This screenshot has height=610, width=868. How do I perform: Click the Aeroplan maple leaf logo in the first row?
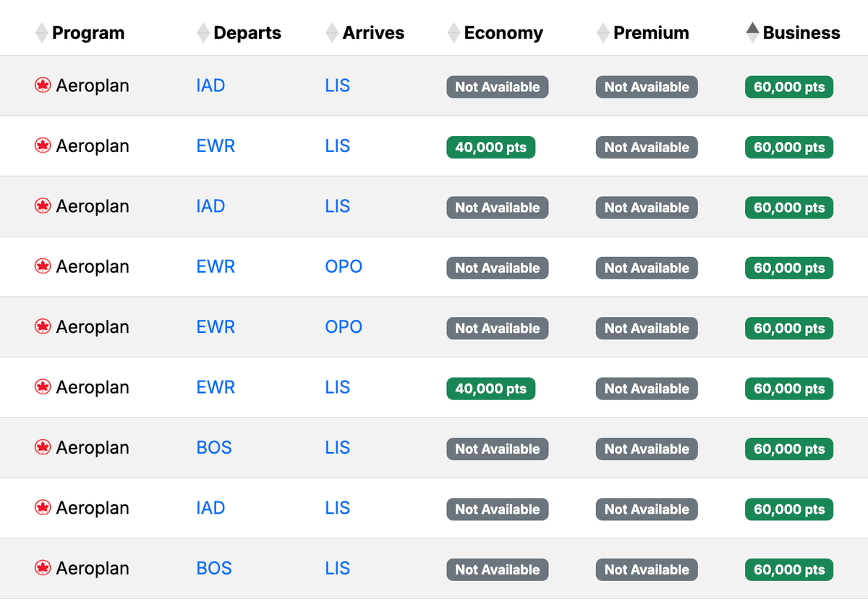(43, 85)
